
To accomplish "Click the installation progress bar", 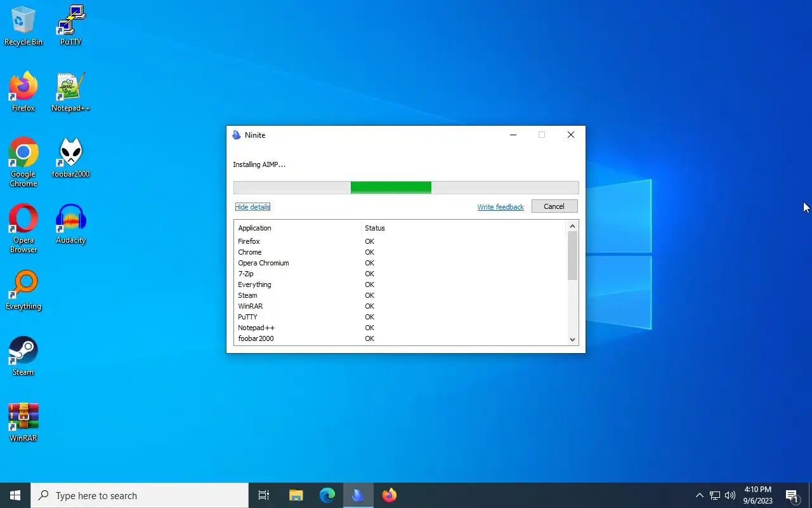I will click(x=406, y=187).
